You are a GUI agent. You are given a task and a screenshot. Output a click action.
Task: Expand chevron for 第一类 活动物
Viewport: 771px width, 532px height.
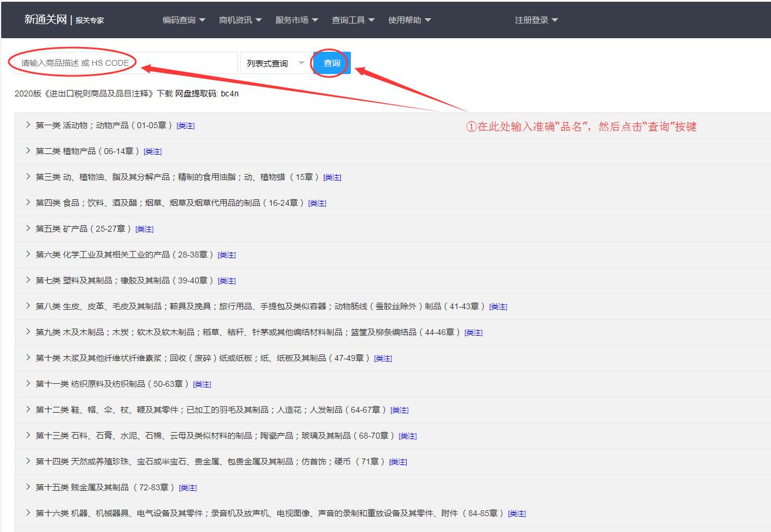[x=28, y=125]
